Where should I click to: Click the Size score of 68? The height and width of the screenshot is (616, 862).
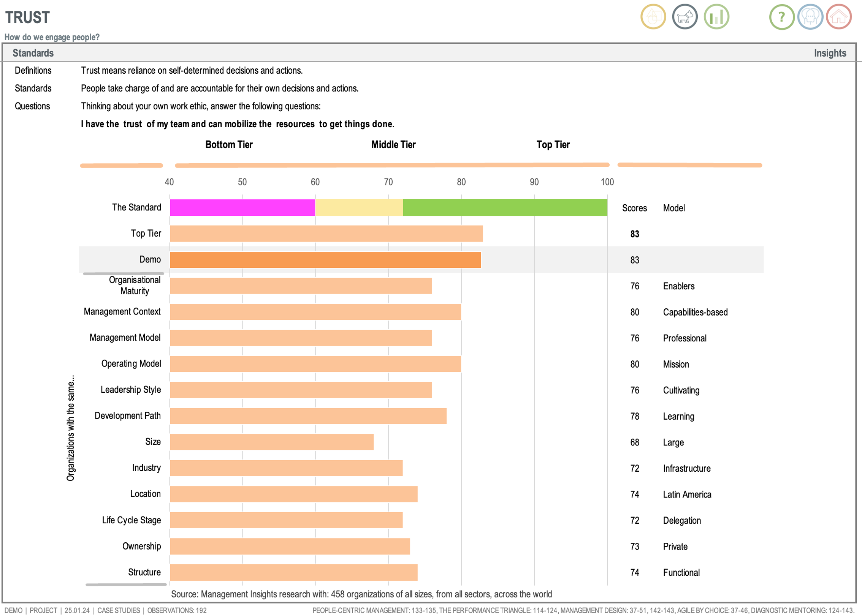(635, 442)
